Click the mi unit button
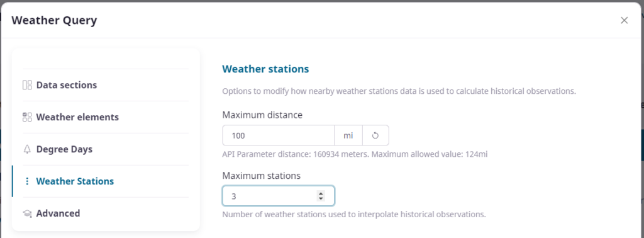 click(x=348, y=135)
